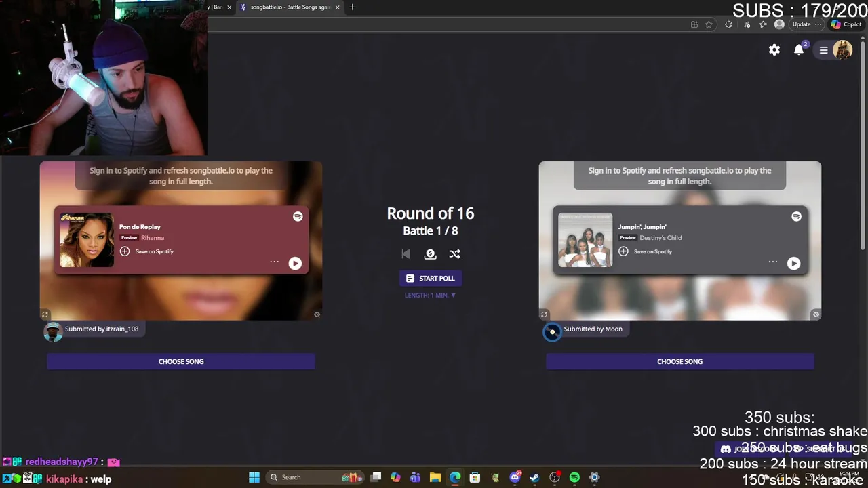Save Pon de Replay on Spotify
This screenshot has height=488, width=868.
[x=147, y=251]
